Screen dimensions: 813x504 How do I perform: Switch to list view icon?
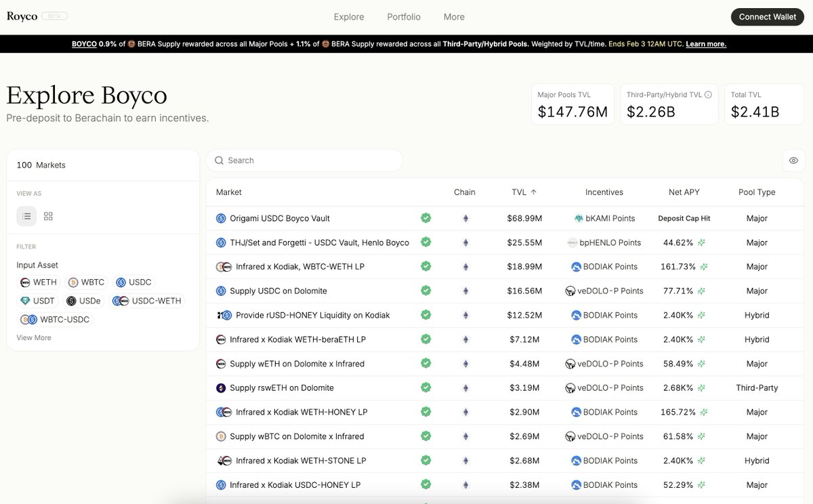pyautogui.click(x=26, y=216)
